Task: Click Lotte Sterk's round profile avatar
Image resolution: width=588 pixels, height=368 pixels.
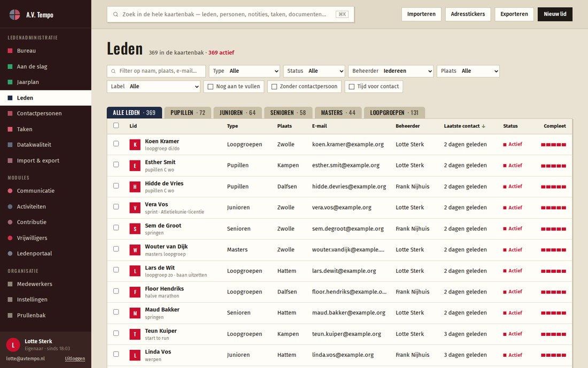Action: pos(13,345)
